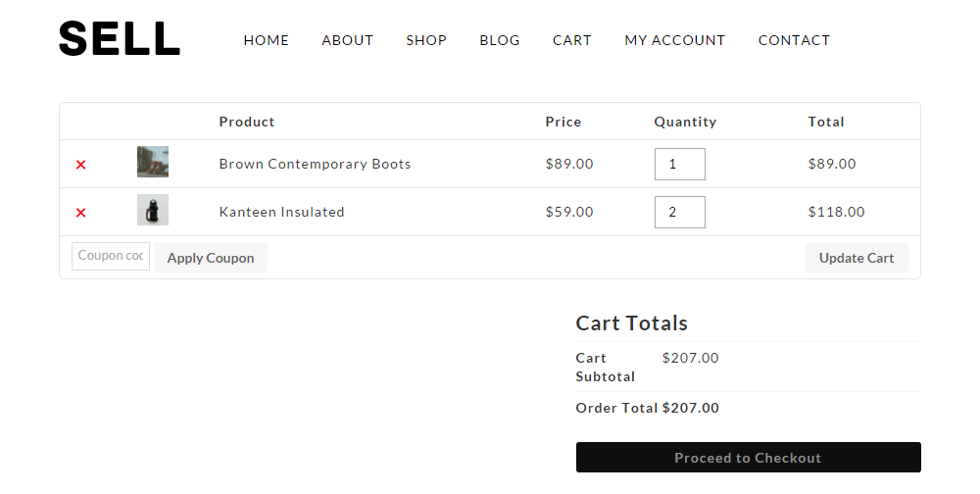The height and width of the screenshot is (494, 980).
Task: Open the Brown Contemporary Boots thumbnail
Action: pyautogui.click(x=153, y=162)
